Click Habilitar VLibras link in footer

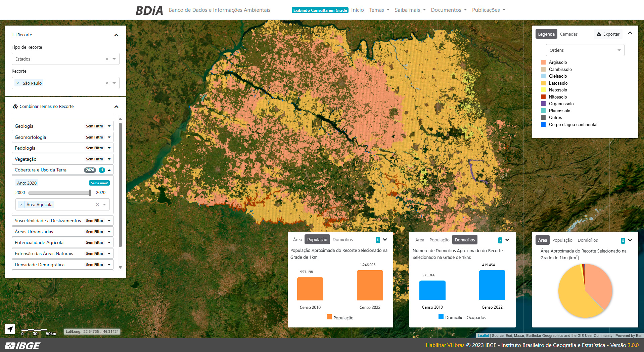(445, 345)
